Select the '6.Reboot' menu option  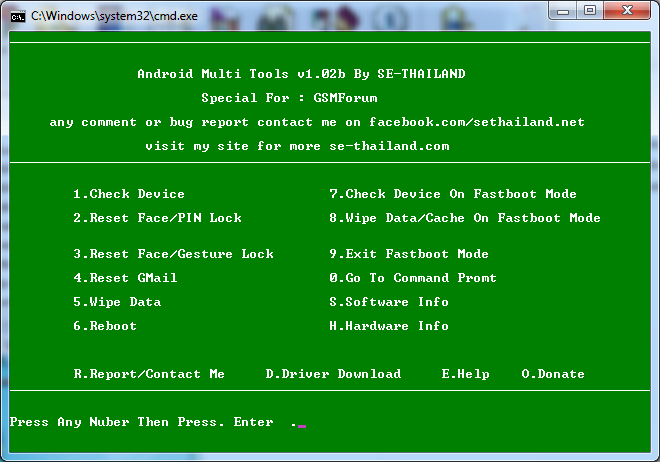coord(105,326)
